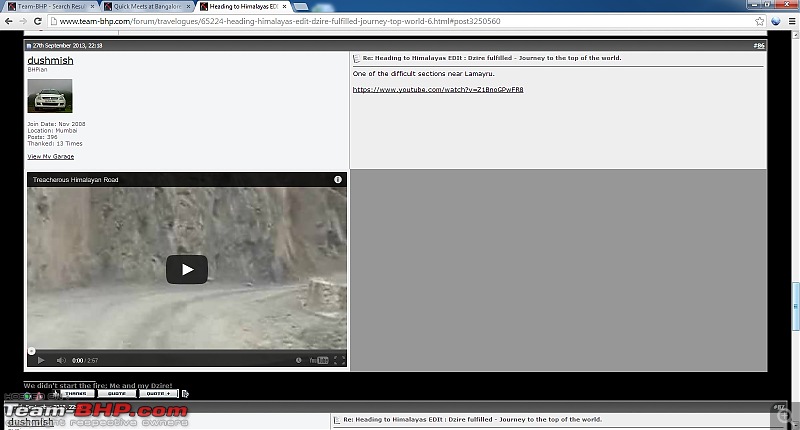Click the 'Posts: 396' text
Screen dimensions: 800x430
(x=42, y=137)
